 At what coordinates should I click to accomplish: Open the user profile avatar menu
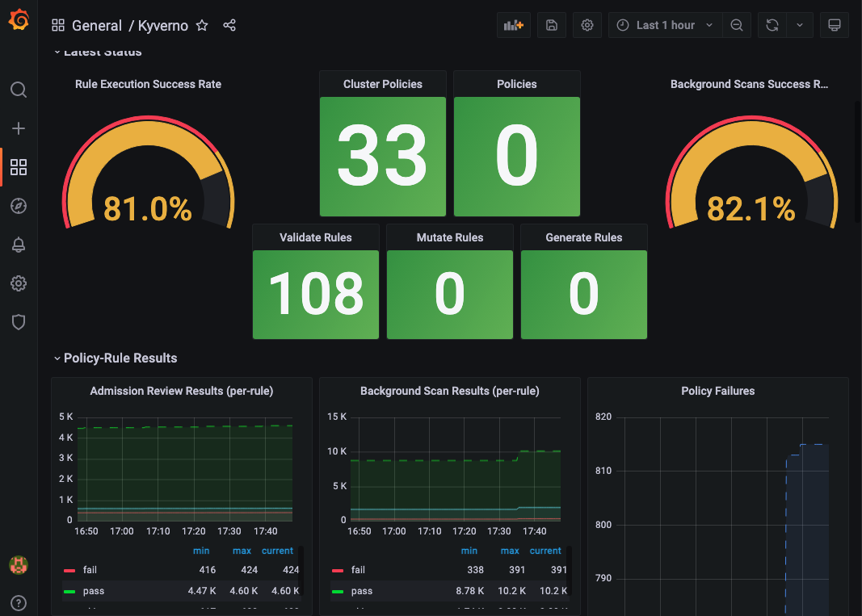[19, 565]
